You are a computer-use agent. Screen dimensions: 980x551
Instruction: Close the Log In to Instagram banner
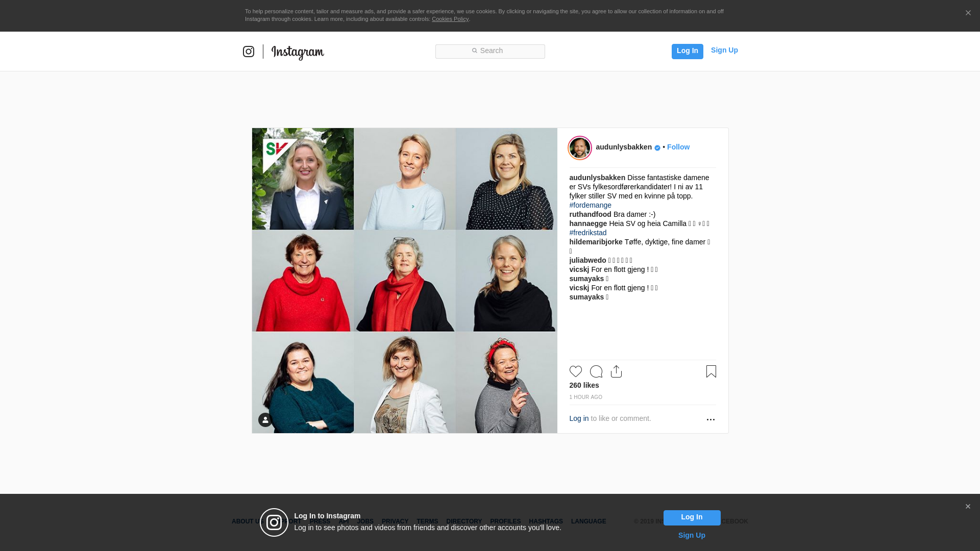coord(968,507)
